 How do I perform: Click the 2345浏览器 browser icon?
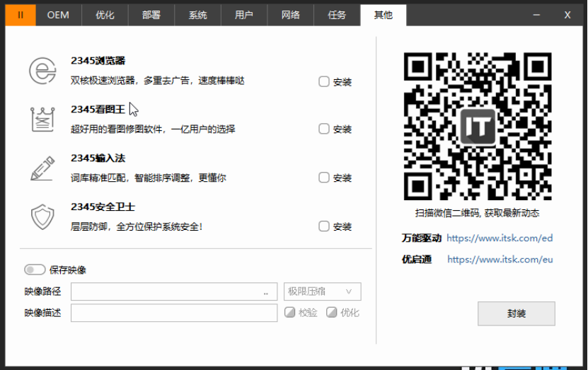point(42,71)
